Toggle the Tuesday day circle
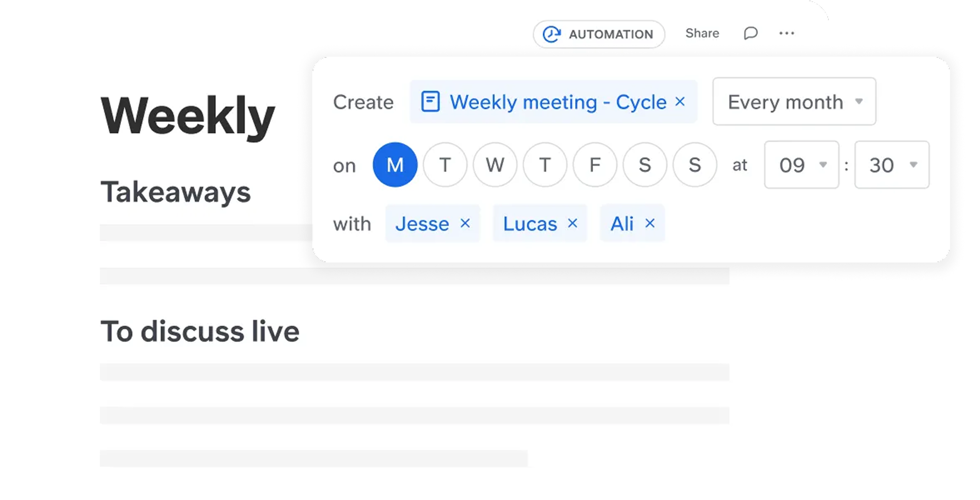Image resolution: width=980 pixels, height=500 pixels. (445, 165)
